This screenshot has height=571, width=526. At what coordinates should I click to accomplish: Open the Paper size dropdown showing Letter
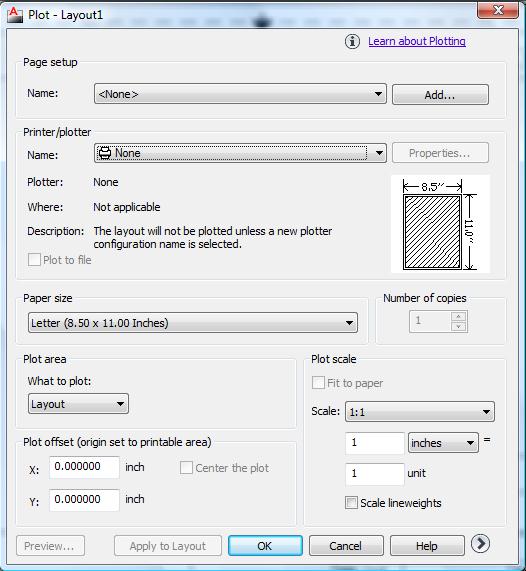[193, 323]
